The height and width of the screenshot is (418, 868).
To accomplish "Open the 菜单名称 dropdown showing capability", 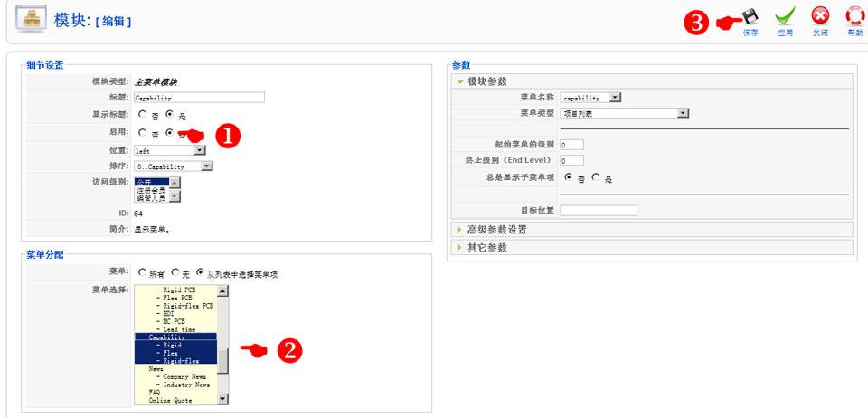I will pyautogui.click(x=590, y=98).
